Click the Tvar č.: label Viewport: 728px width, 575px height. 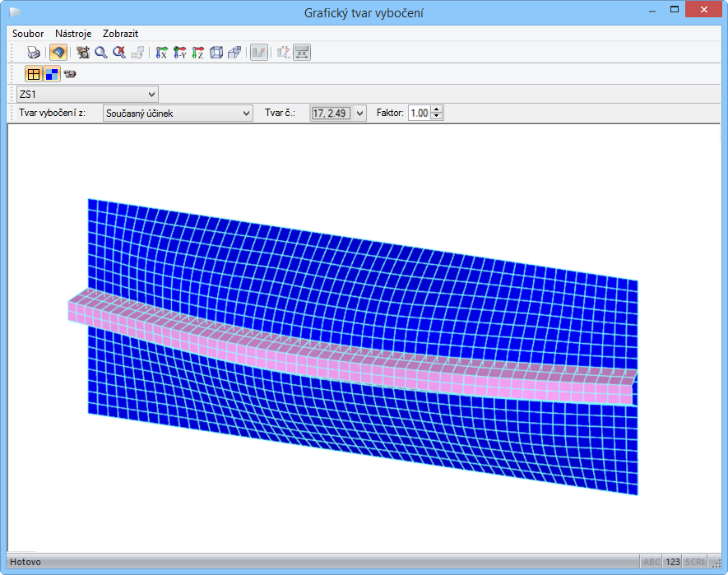280,113
